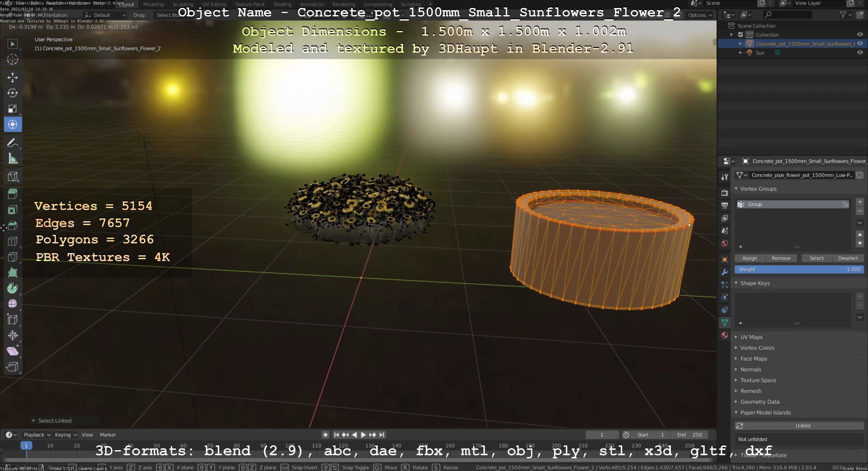The image size is (868, 471).
Task: Select the Annotate pencil tool
Action: (13, 143)
